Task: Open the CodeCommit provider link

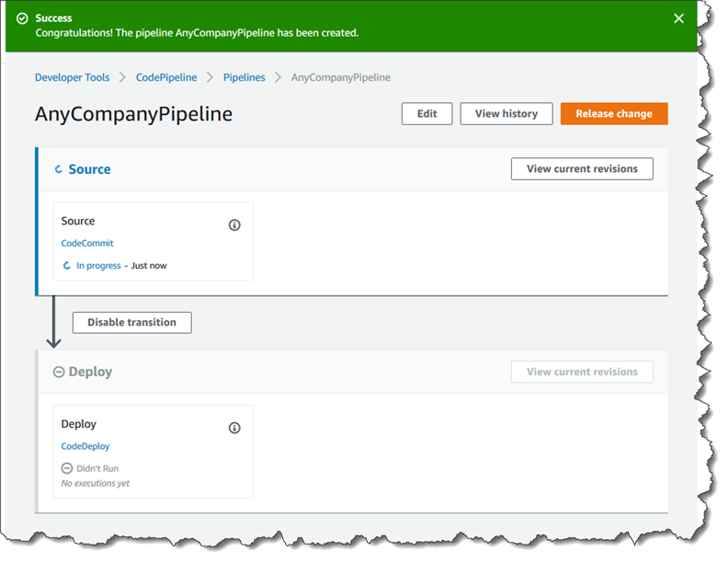Action: [87, 244]
